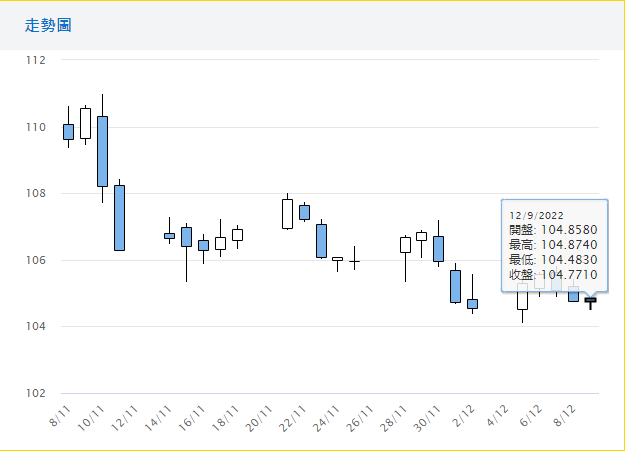Viewport: 627px width, 453px height.
Task: Click the 9/11 white candlestick
Action: (x=85, y=123)
